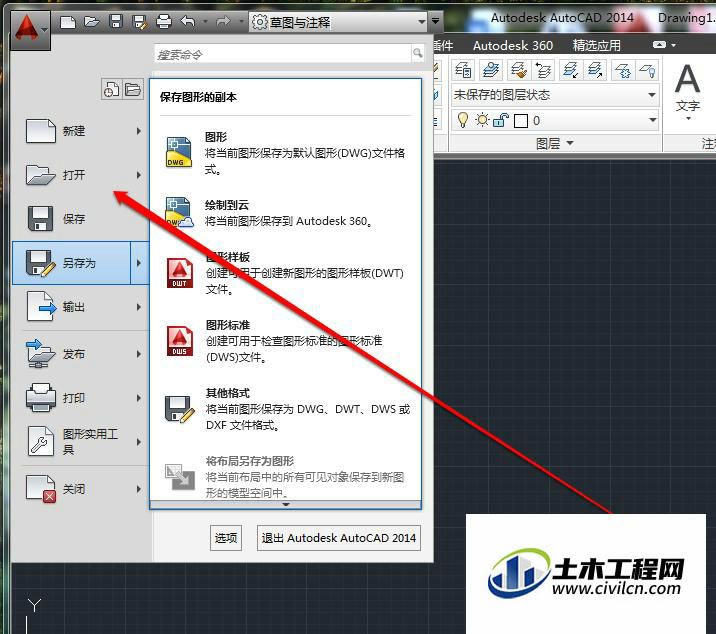Click the Undo arrow icon
Viewport: 716px width, 634px height.
click(x=188, y=21)
